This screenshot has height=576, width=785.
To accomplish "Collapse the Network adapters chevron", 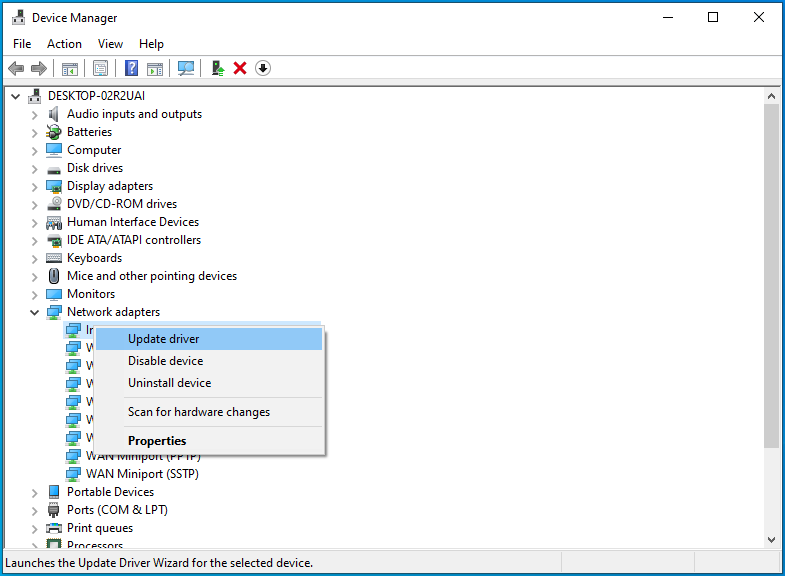I will 35,313.
